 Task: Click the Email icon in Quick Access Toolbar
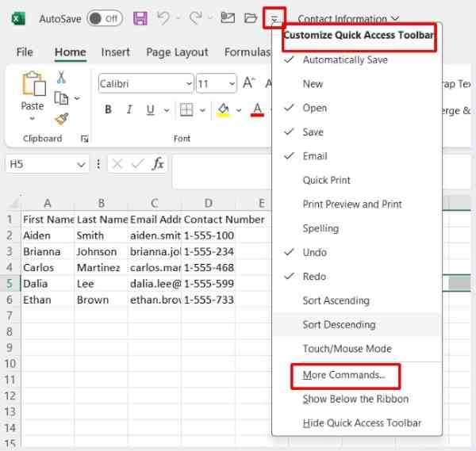(x=228, y=18)
